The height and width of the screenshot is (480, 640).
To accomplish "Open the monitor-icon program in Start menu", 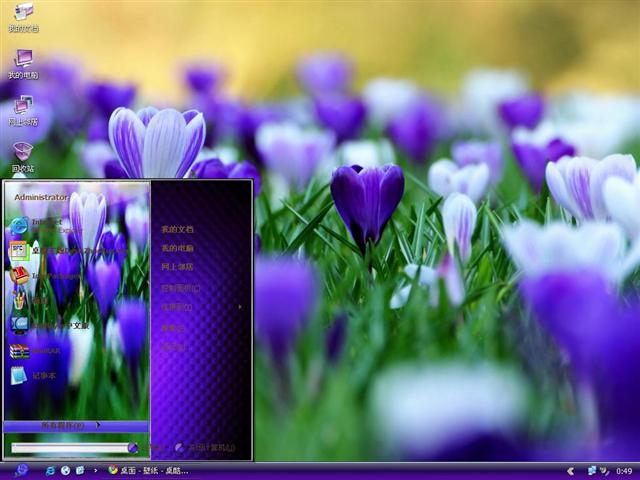I will pos(49,325).
